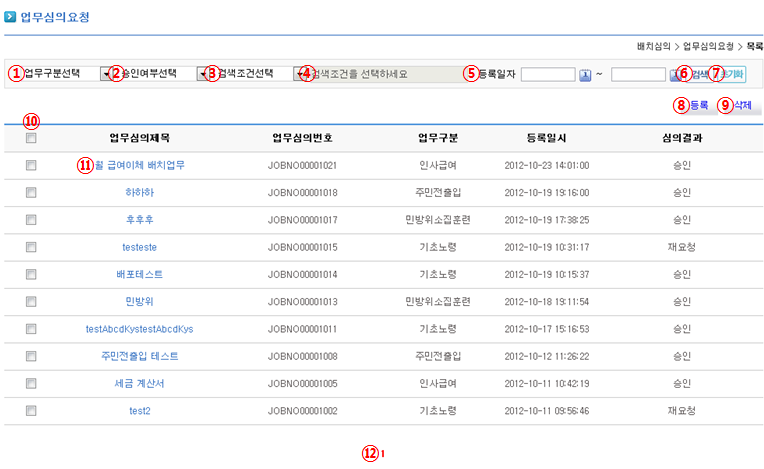Select checkbox for the testeste row
The width and height of the screenshot is (764, 469).
click(31, 246)
